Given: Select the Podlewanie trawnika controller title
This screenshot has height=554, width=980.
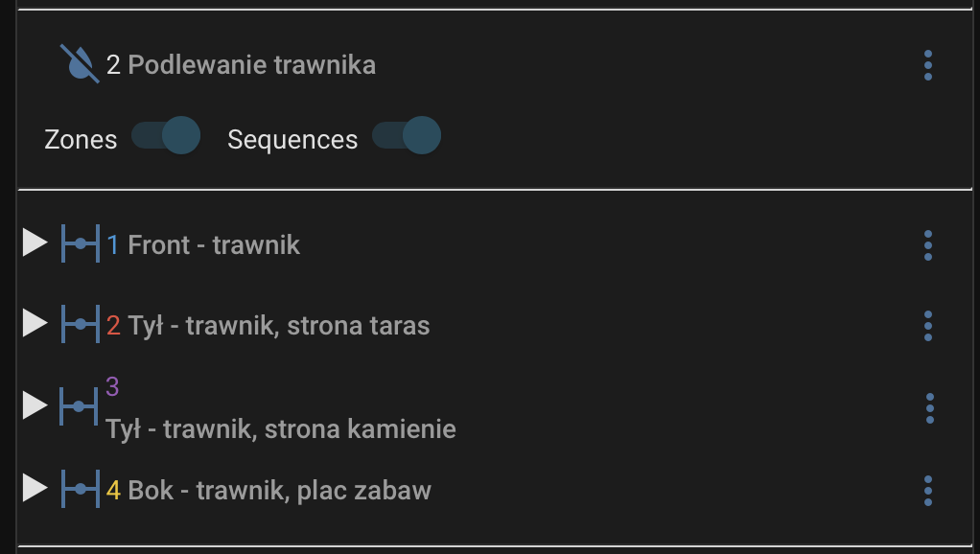Looking at the screenshot, I should point(251,65).
